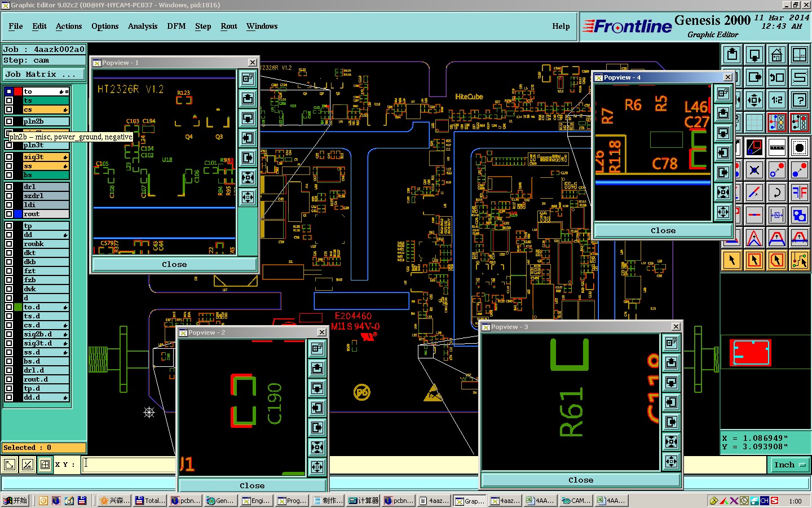This screenshot has height=508, width=812.
Task: Click the XY coordinate window icon
Action: click(x=800, y=55)
